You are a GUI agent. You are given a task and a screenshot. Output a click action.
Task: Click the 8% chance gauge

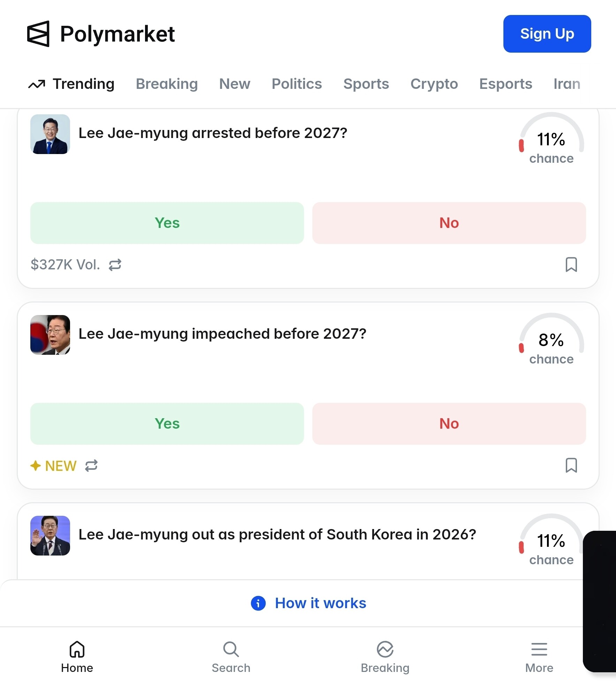pyautogui.click(x=551, y=339)
